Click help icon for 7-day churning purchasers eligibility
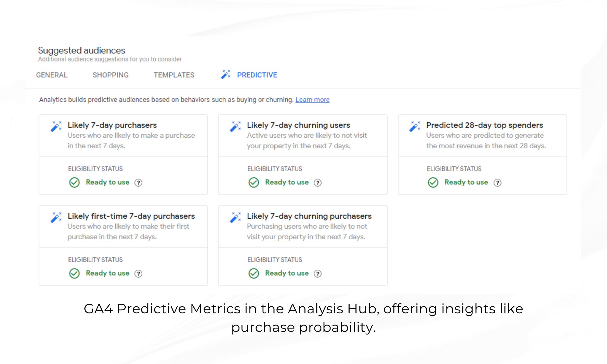 [x=318, y=274]
